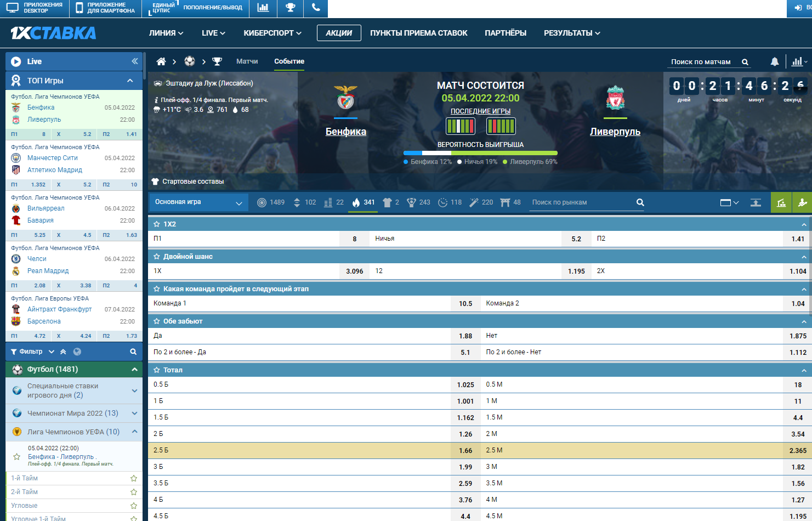
Task: Click the match search magnifier icon
Action: click(x=745, y=62)
